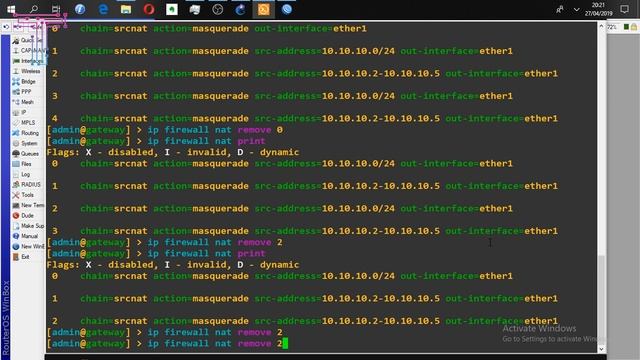The image size is (640, 360).
Task: Click the Interfaces icon in sidebar
Action: tap(16, 61)
